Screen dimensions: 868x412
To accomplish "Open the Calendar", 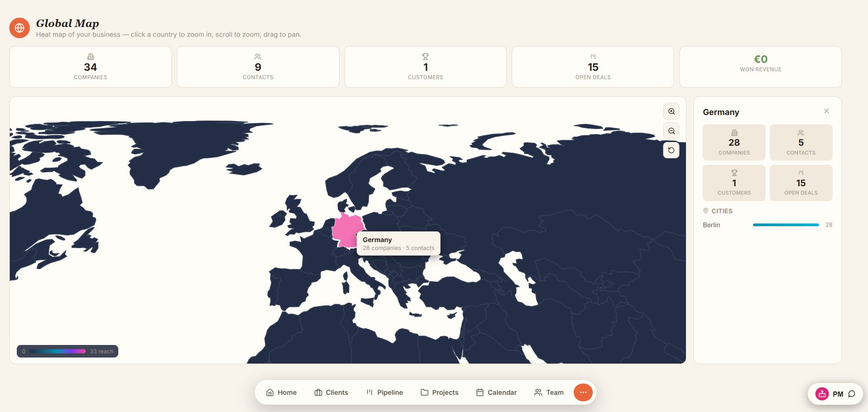I will tap(496, 392).
